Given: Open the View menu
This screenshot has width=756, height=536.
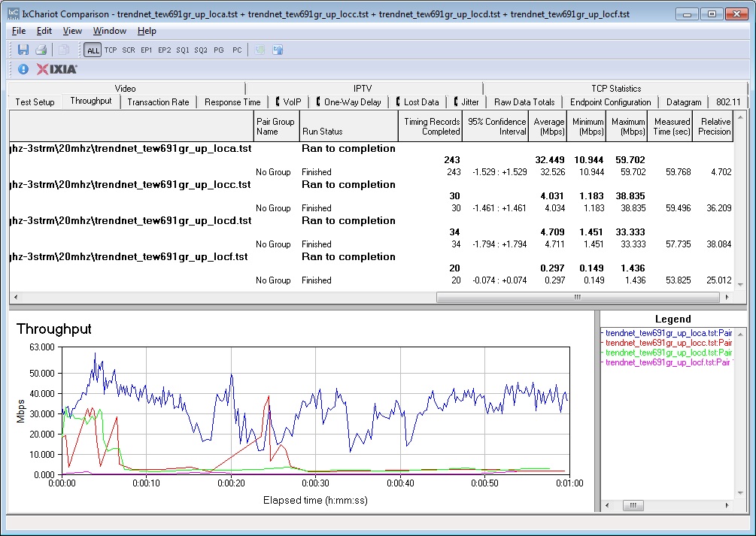Looking at the screenshot, I should [x=72, y=31].
